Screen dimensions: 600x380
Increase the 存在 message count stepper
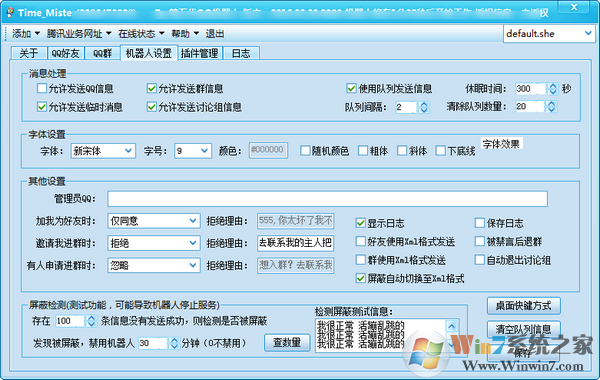[91, 318]
